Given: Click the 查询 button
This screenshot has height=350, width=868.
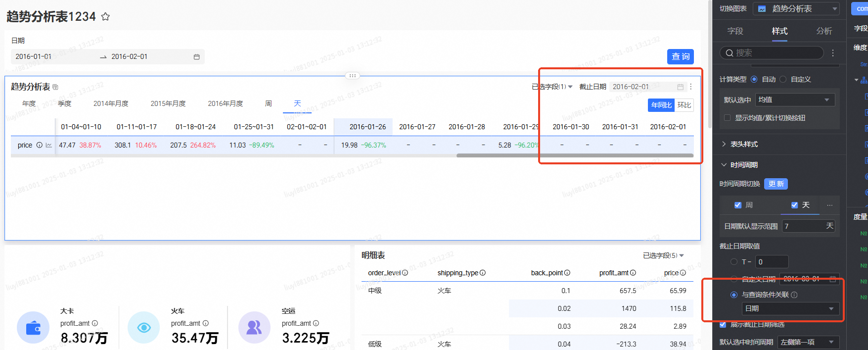Looking at the screenshot, I should (x=681, y=56).
